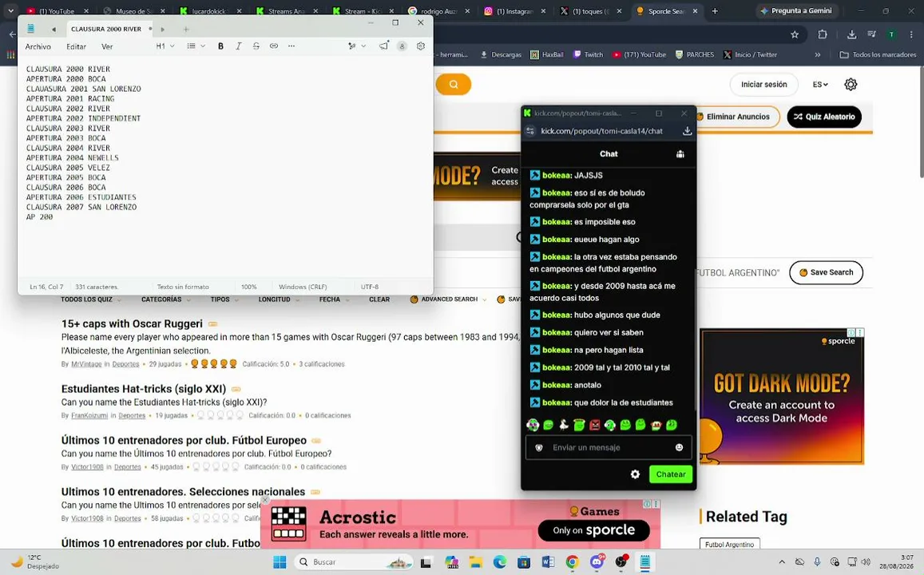Viewport: 924px width, 575px height.
Task: Open Kick chat settings gear
Action: (x=635, y=474)
